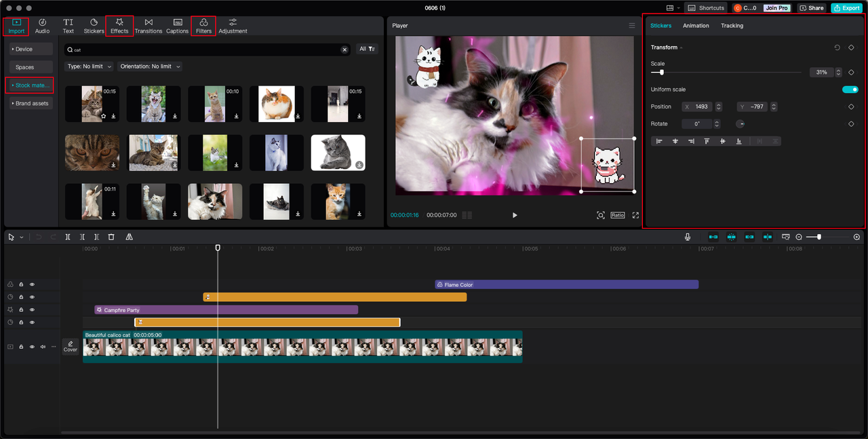Zoom out the timeline with minus magnifier

pyautogui.click(x=799, y=237)
